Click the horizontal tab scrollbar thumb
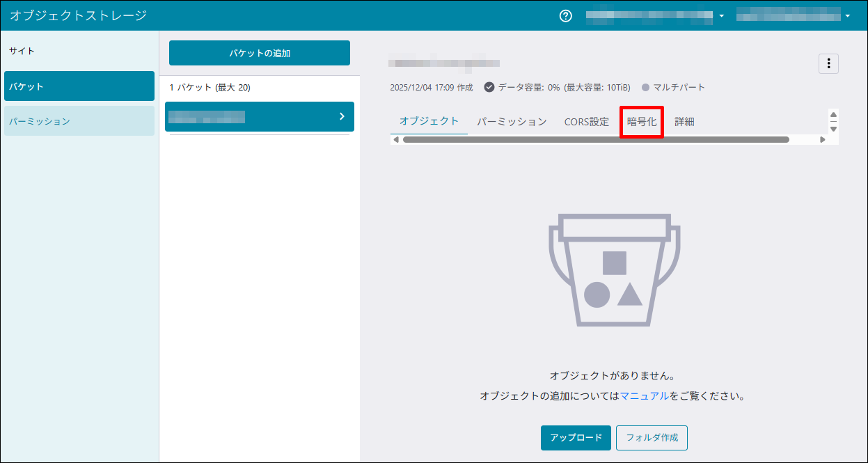Screen dimensions: 868x463 596,140
